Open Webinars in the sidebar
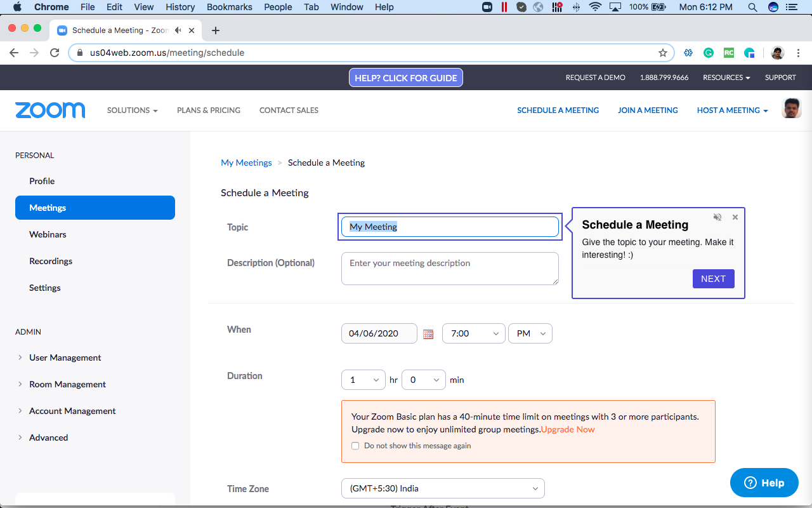Viewport: 812px width, 508px height. click(x=48, y=234)
